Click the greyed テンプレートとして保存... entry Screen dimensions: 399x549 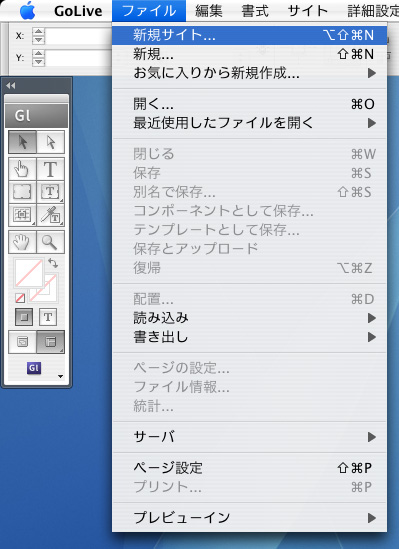pos(249,230)
